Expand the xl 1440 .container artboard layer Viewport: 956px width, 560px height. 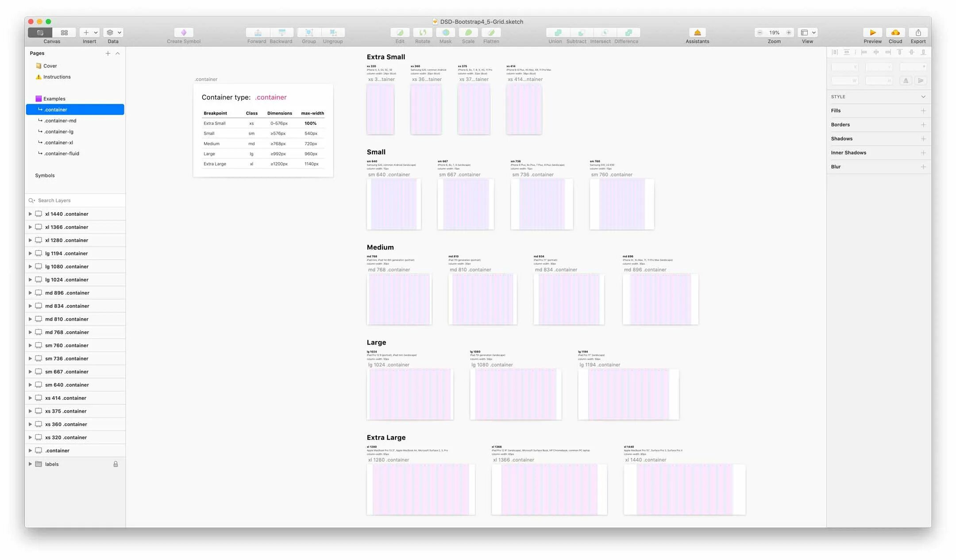[x=30, y=214]
